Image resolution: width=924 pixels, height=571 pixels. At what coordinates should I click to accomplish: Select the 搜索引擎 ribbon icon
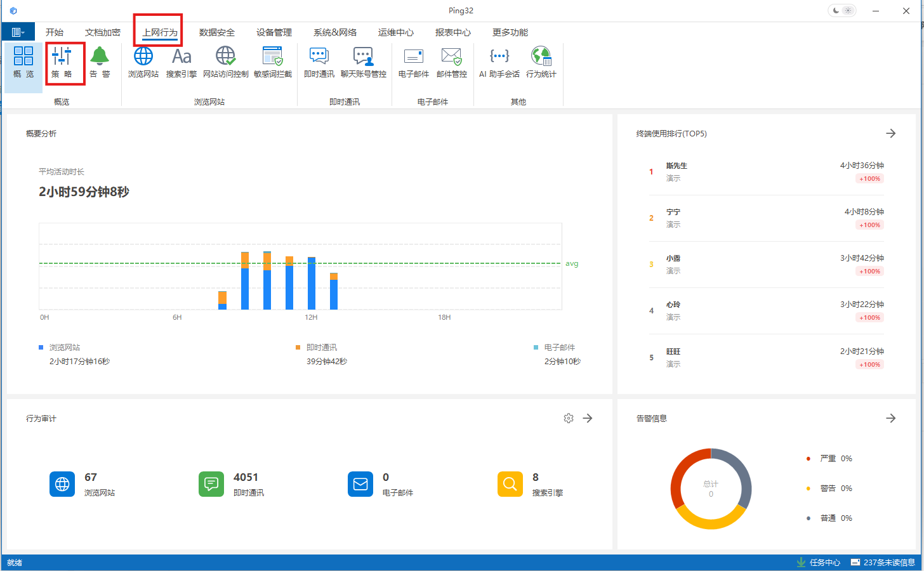tap(181, 62)
